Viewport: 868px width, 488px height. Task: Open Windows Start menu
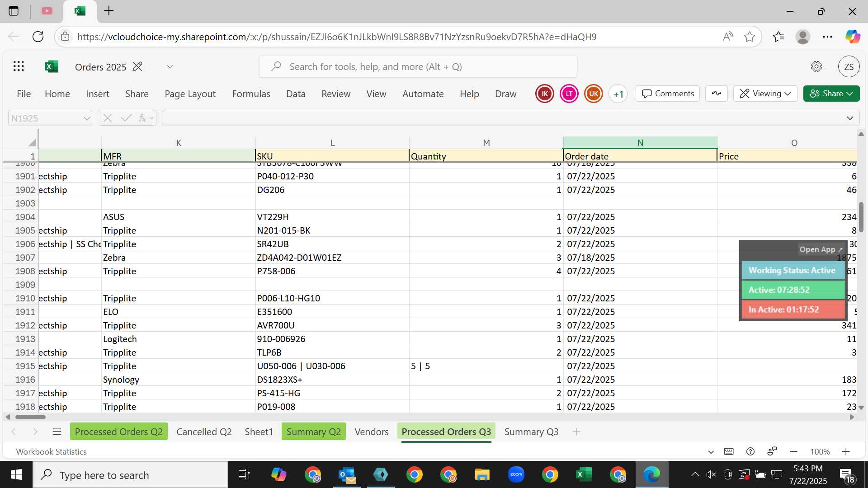point(16,474)
